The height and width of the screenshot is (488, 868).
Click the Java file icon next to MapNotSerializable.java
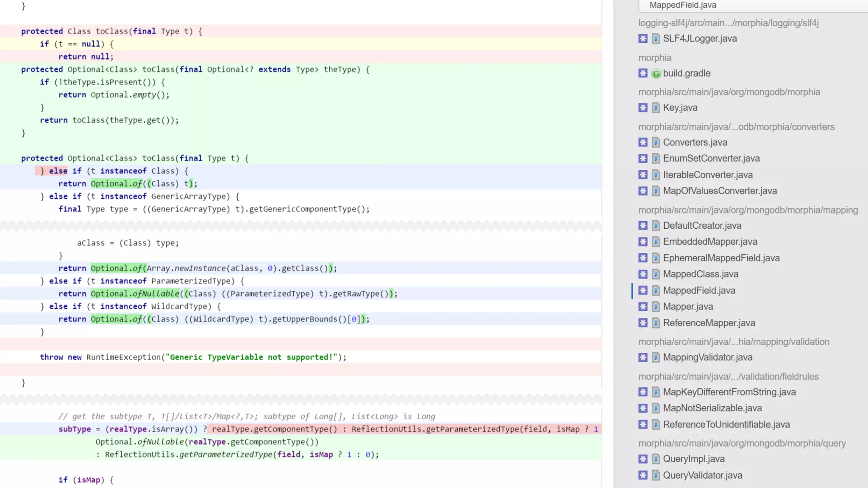pos(656,408)
